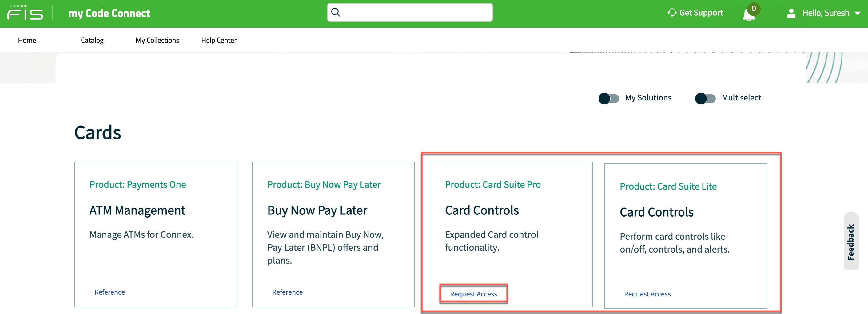Click the user profile avatar icon
This screenshot has height=314, width=868.
point(791,14)
